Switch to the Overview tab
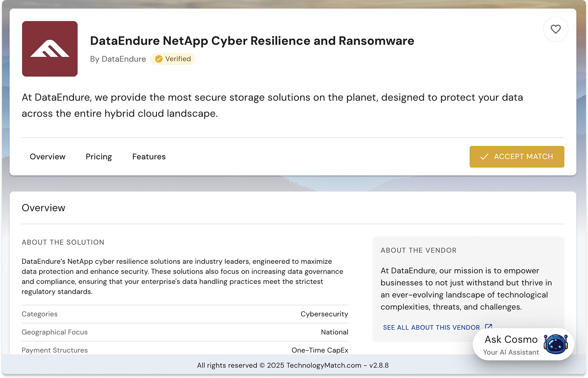The height and width of the screenshot is (378, 588). (48, 157)
